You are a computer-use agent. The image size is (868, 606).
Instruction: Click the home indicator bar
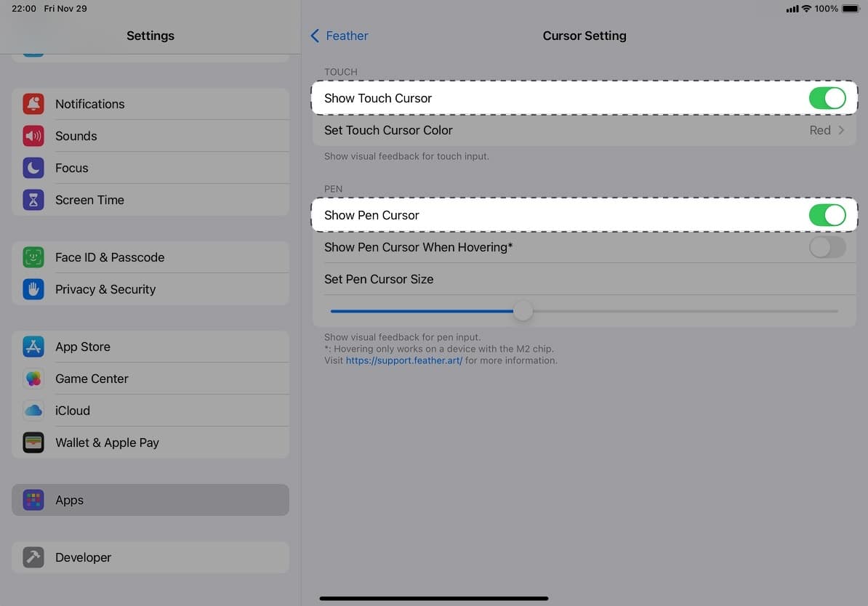point(433,598)
